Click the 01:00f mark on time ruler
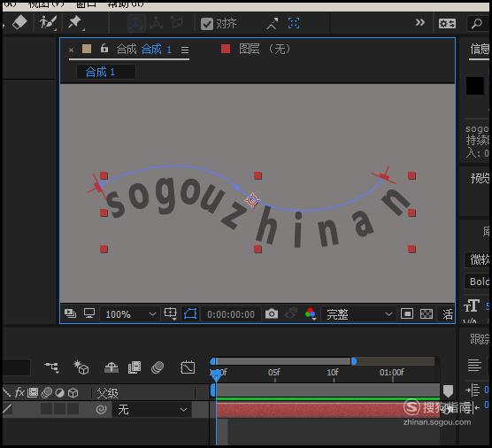The width and height of the screenshot is (492, 448). pyautogui.click(x=392, y=373)
